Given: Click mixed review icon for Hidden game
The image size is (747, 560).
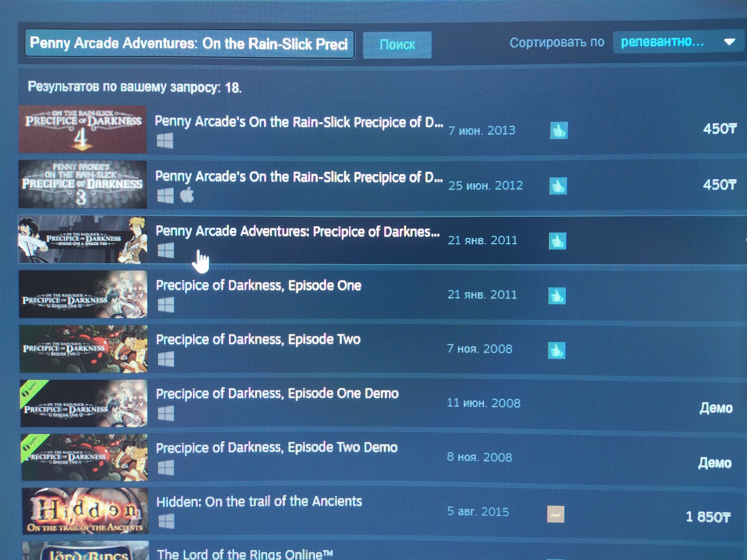Looking at the screenshot, I should [x=556, y=514].
